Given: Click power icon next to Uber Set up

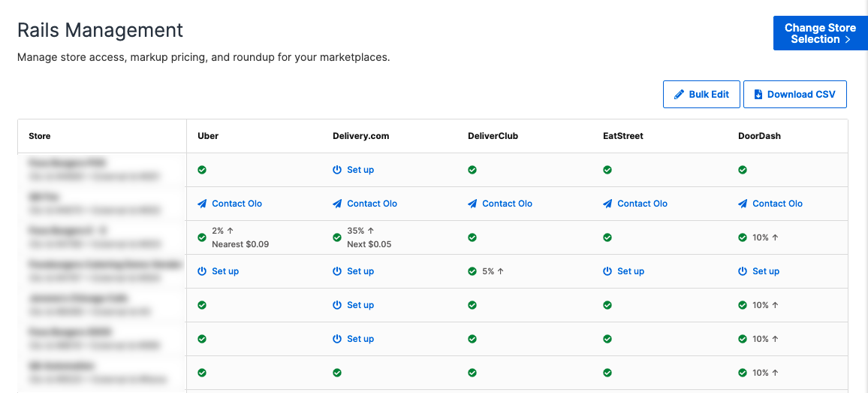Looking at the screenshot, I should (x=202, y=271).
